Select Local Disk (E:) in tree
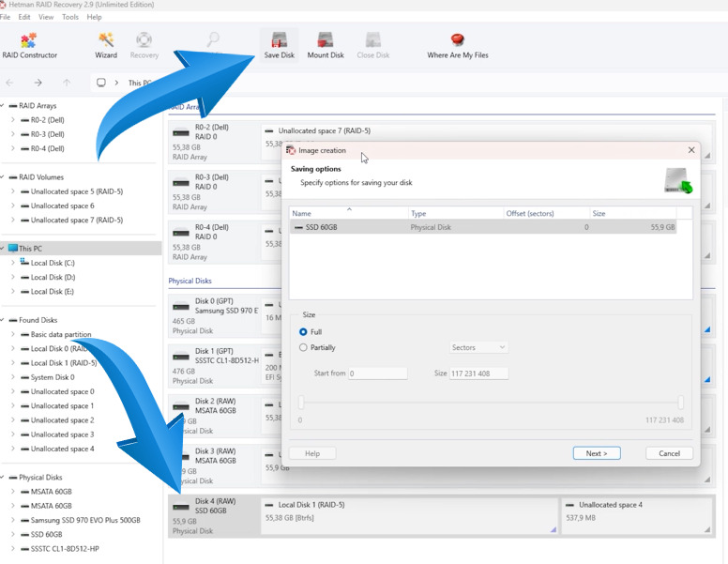 point(52,292)
